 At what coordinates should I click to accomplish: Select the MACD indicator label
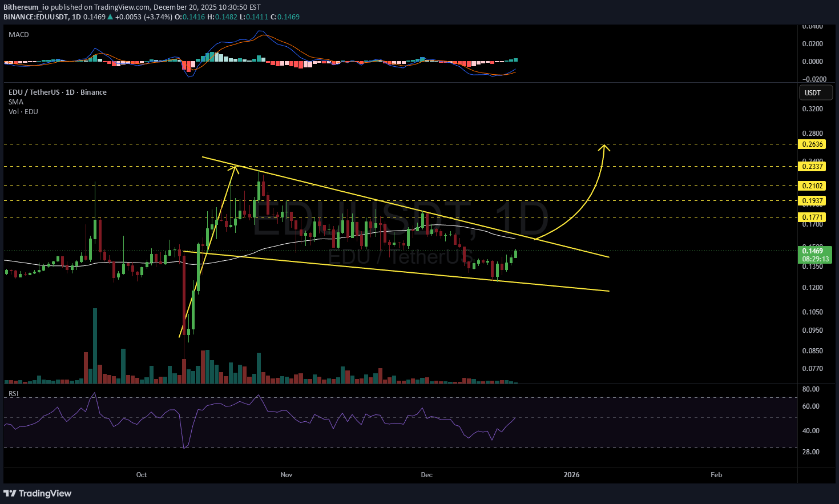coord(19,35)
